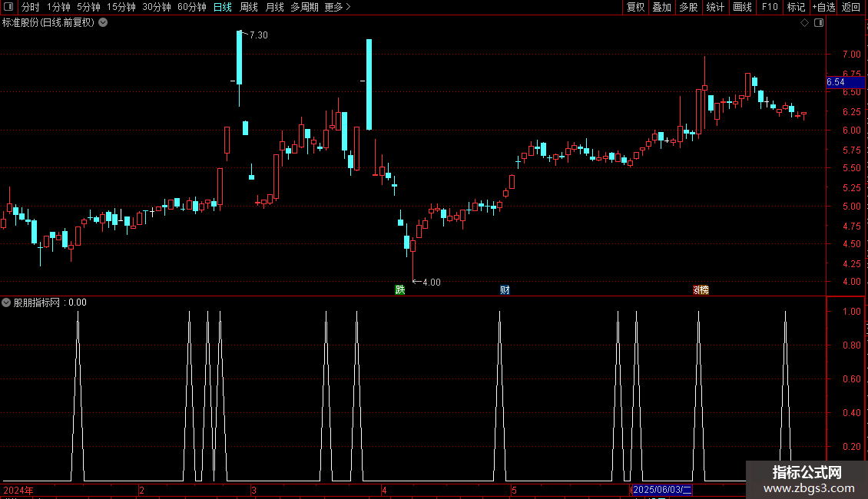Click the 涨榜 event marker

point(701,290)
